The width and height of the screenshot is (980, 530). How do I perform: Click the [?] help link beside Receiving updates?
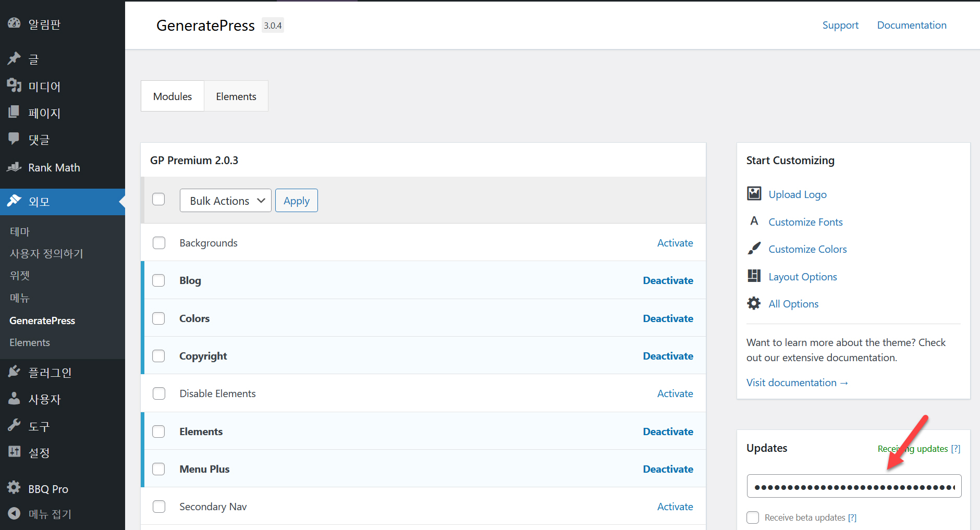(x=955, y=449)
